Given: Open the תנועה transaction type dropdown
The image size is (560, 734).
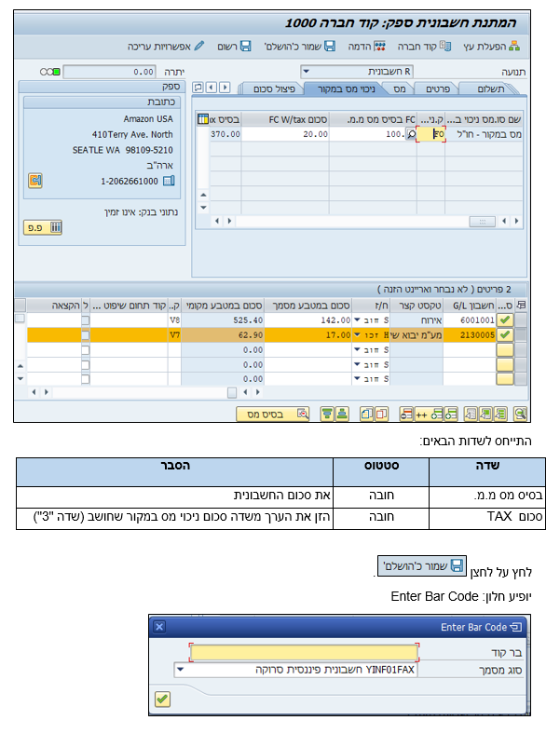Looking at the screenshot, I should [307, 72].
